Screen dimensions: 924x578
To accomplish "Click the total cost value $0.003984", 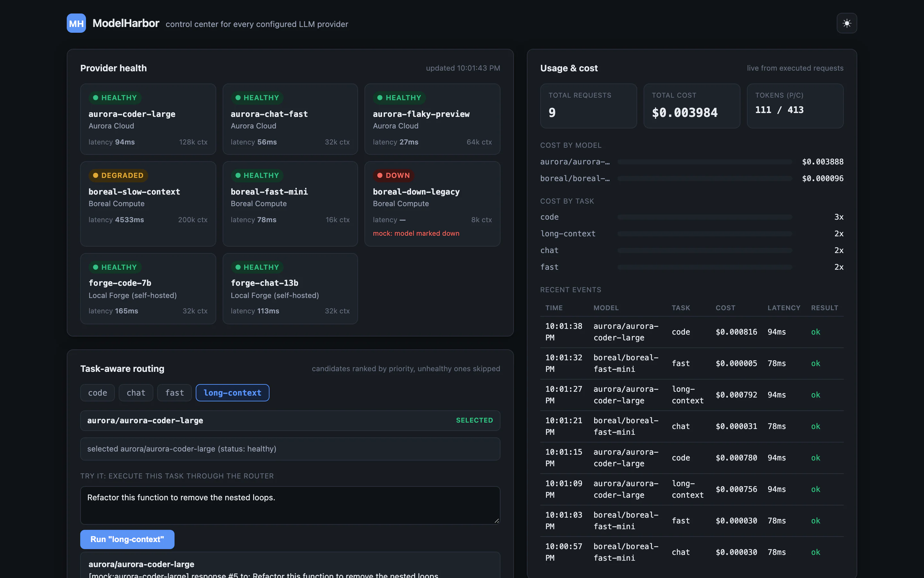I will coord(685,112).
